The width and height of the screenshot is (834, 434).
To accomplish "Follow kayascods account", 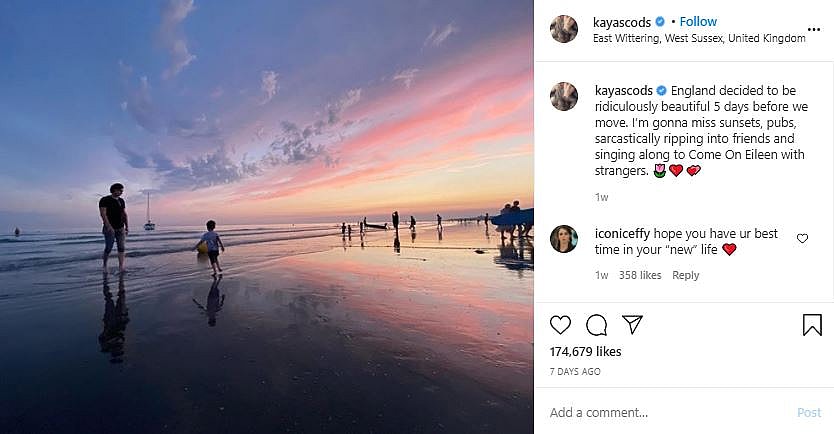I will (x=698, y=21).
